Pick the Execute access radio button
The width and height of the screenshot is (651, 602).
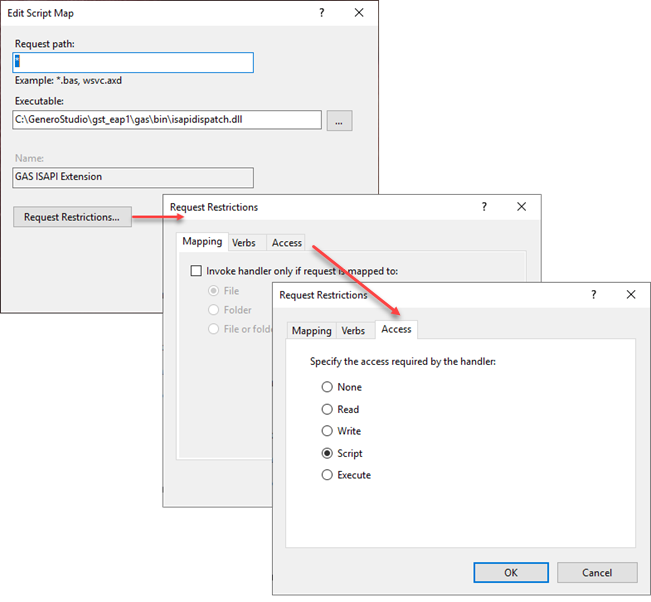coord(327,475)
